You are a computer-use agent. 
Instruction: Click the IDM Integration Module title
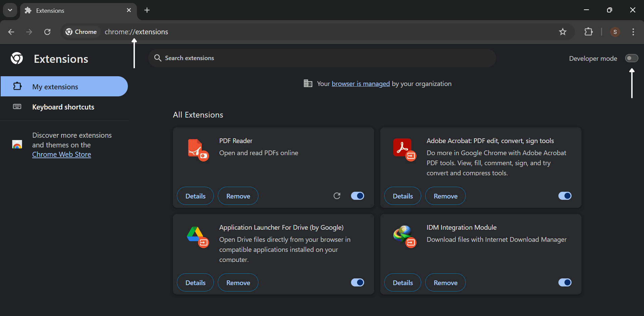(x=461, y=227)
